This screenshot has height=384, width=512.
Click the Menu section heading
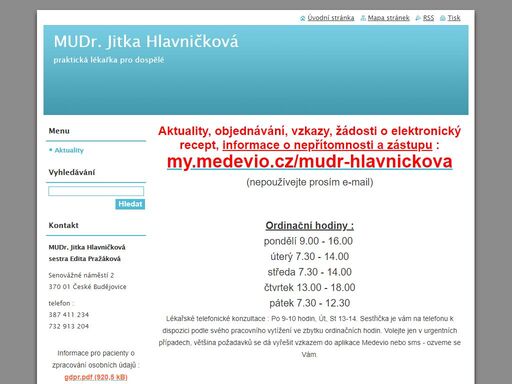(x=59, y=131)
